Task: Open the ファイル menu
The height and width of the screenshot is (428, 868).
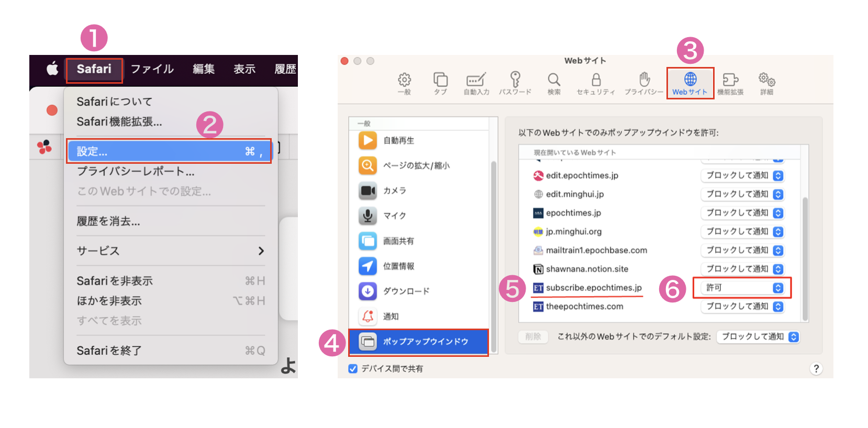Action: click(152, 69)
